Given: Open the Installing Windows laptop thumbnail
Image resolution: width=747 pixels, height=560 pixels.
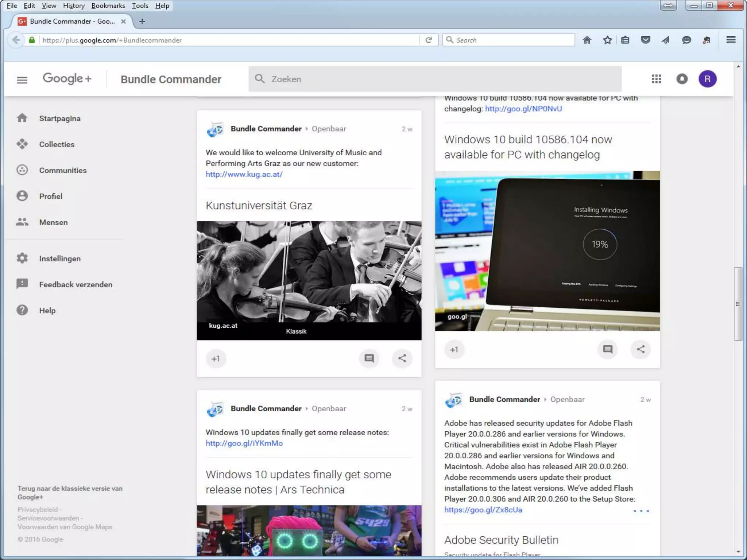Looking at the screenshot, I should coord(547,251).
